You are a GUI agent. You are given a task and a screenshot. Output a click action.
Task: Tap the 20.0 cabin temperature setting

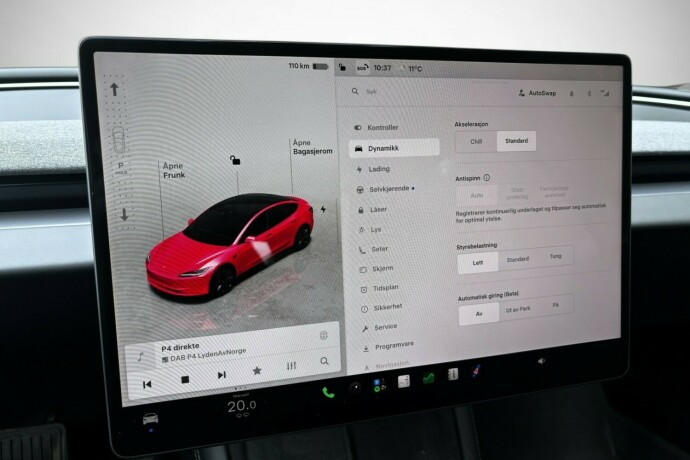(242, 406)
